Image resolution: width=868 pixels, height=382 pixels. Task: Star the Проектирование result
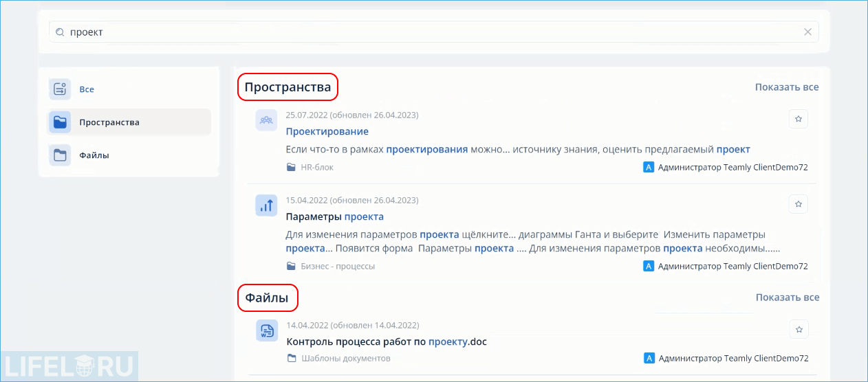point(799,119)
